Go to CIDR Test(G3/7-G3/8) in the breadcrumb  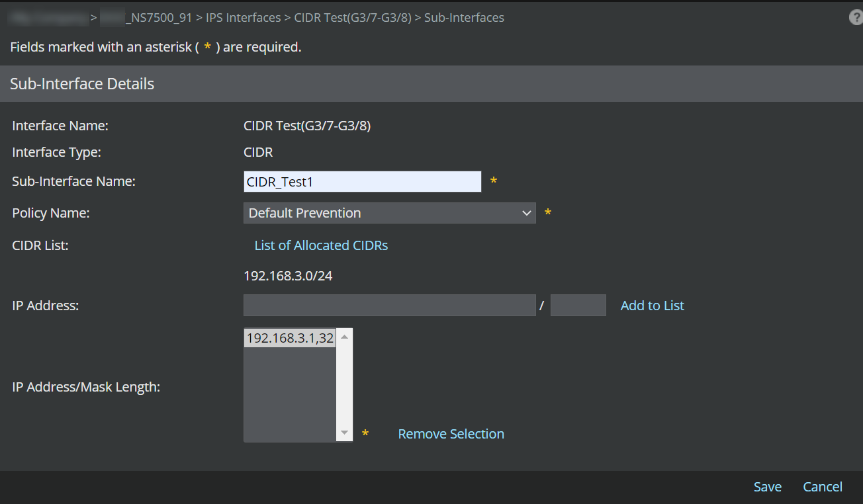[353, 18]
